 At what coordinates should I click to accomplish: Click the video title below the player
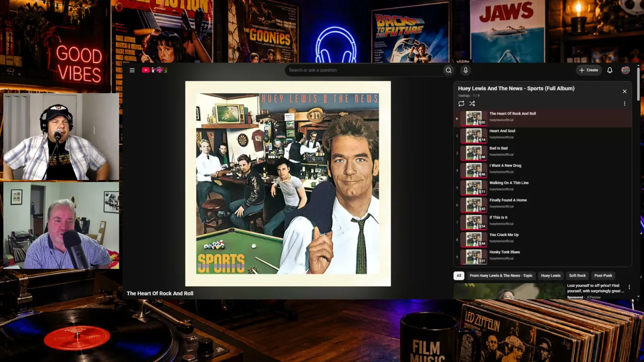[x=160, y=294]
